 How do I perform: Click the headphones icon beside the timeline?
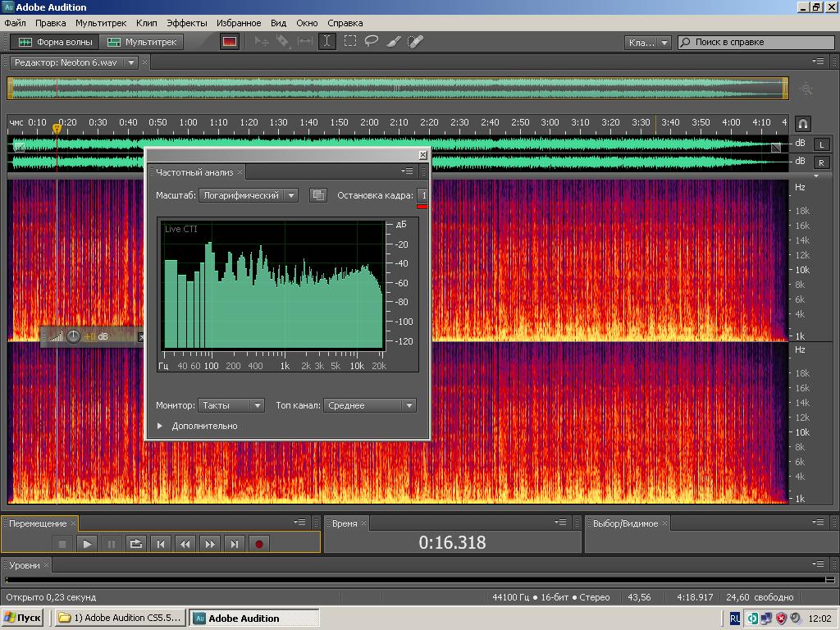(x=803, y=124)
